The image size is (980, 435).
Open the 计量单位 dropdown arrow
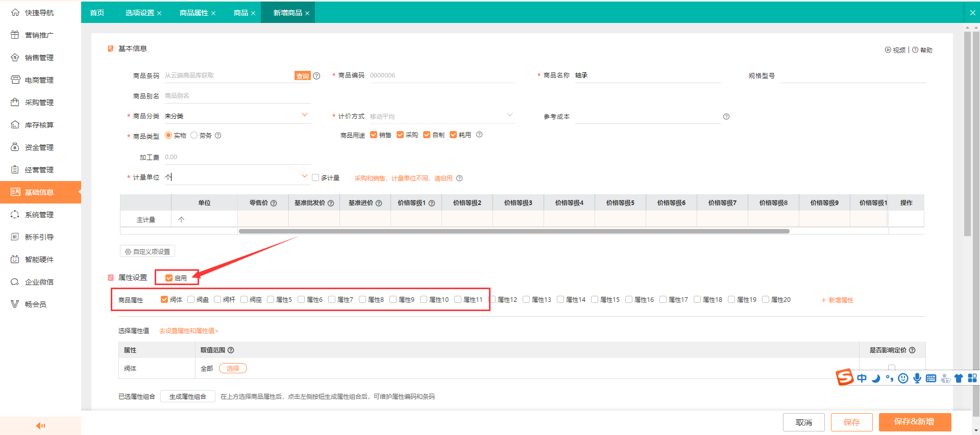click(305, 176)
